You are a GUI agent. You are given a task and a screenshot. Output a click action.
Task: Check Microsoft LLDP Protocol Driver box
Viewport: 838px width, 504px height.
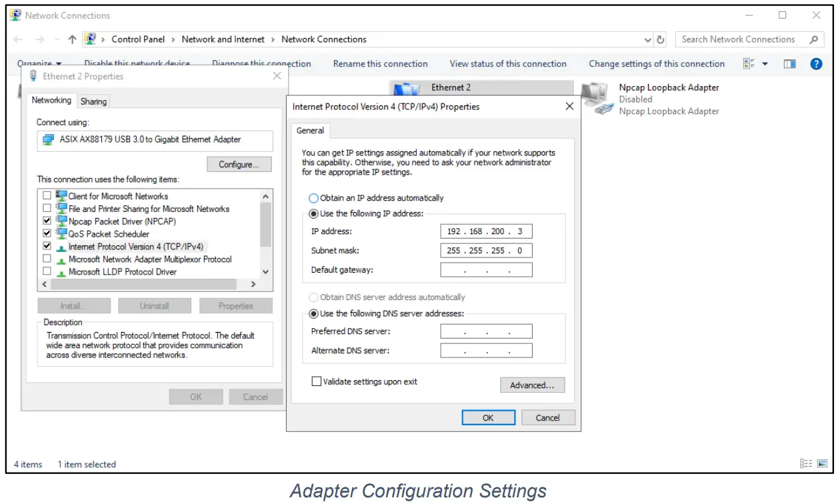tap(47, 271)
